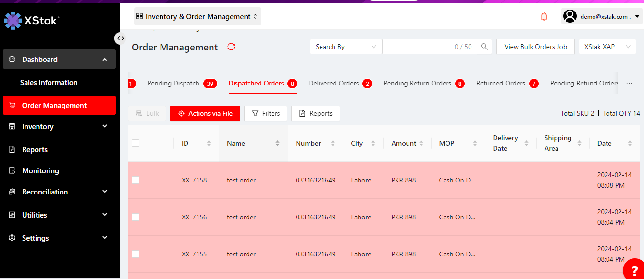Switch to the Pending Dispatch tab
This screenshot has height=279, width=644.
point(173,84)
